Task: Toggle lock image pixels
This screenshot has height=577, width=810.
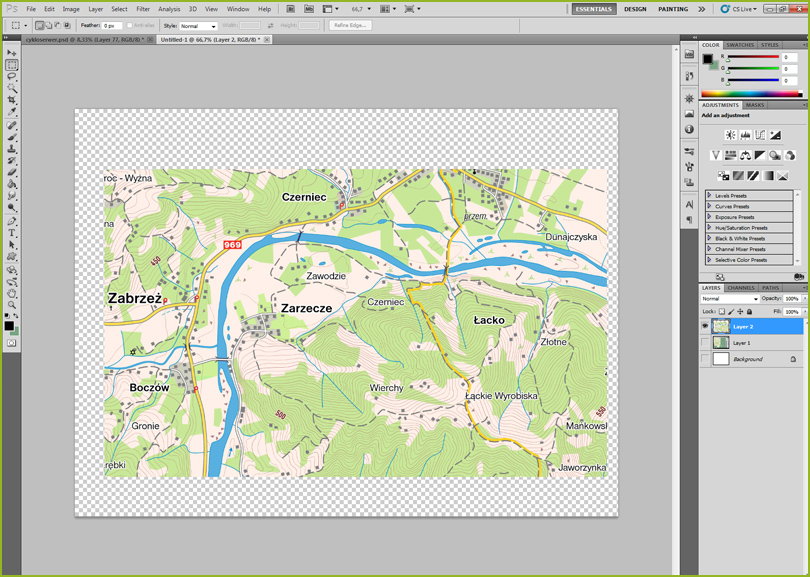Action: [x=731, y=311]
